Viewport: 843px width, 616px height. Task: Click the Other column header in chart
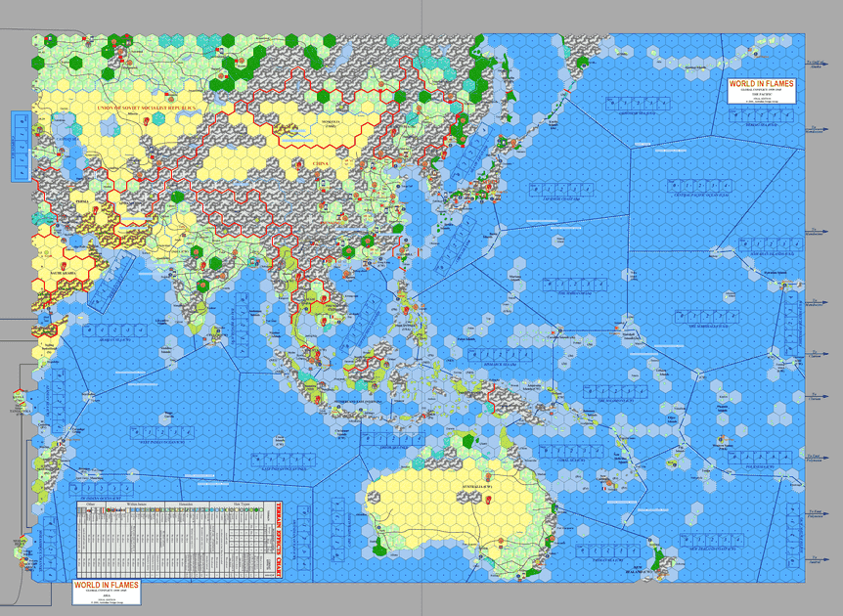91,506
